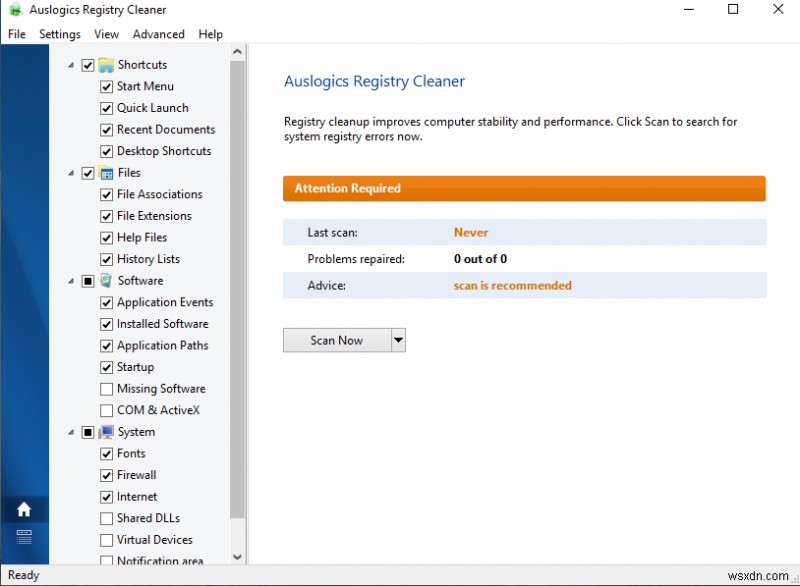Click the list view icon below Home
The width and height of the screenshot is (800, 586).
(x=24, y=537)
